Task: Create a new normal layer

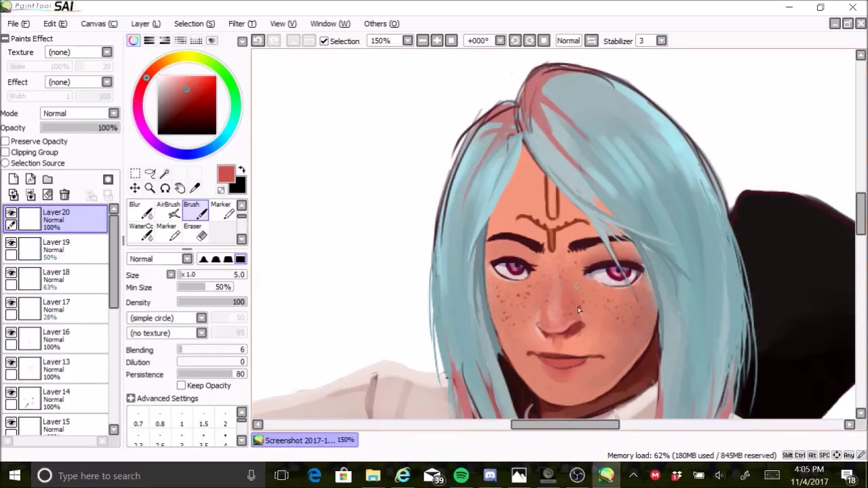Action: click(14, 180)
